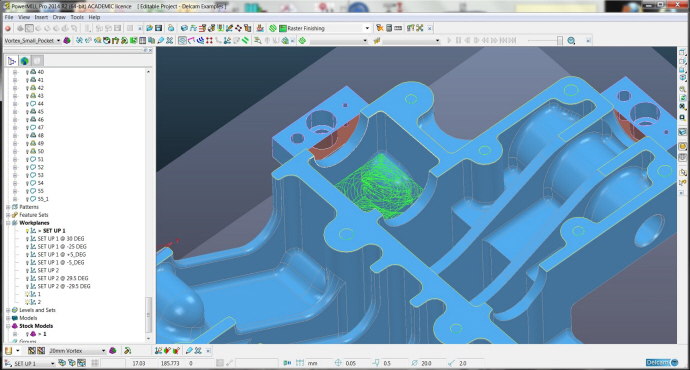Click the purple block icon beside Vortex_Small_Pocket
The image size is (690, 370).
click(67, 40)
